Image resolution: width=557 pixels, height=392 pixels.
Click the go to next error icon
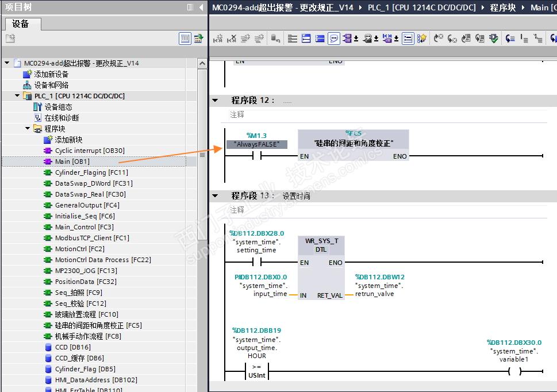pos(439,39)
